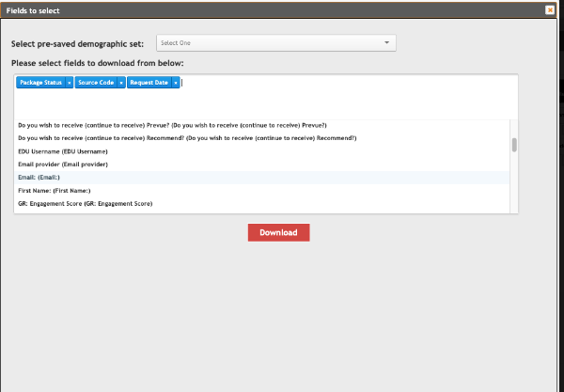Open the pre-saved demographic set dropdown
The image size is (564, 392).
(276, 43)
